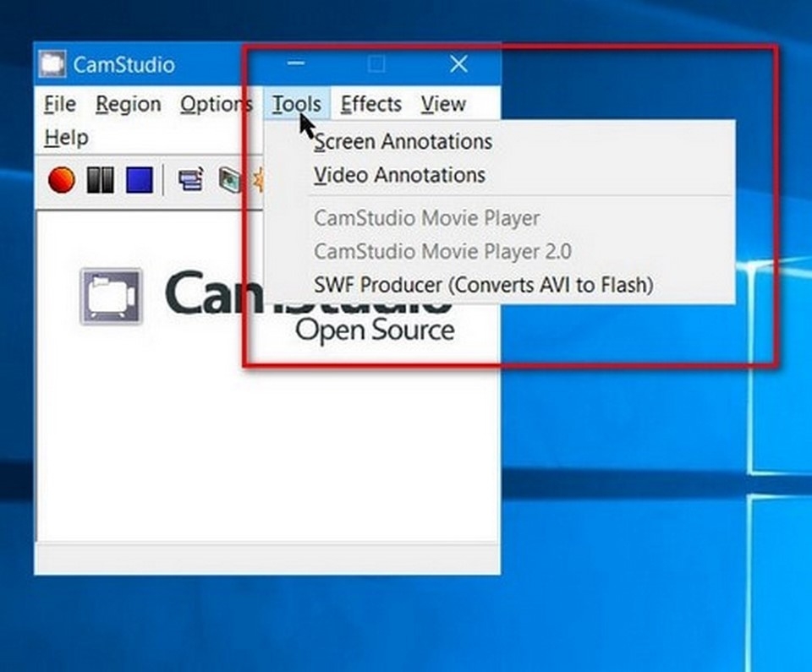Close the open Tools menu
The image size is (812, 672).
click(297, 104)
